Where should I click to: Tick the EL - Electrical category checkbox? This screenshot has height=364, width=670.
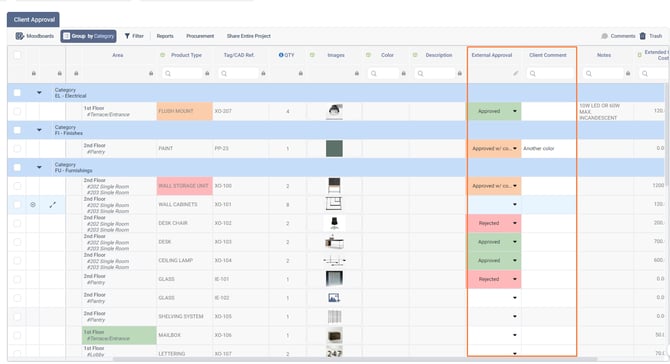(x=17, y=93)
